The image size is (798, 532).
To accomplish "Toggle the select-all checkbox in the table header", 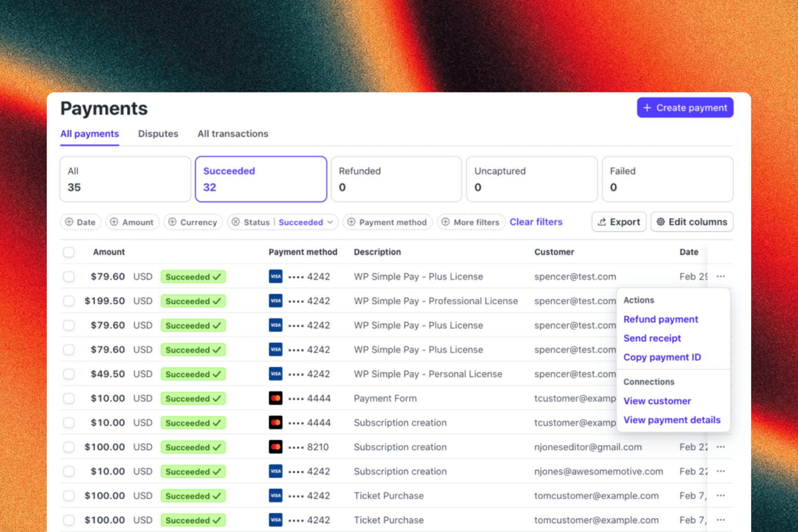I will coord(69,252).
